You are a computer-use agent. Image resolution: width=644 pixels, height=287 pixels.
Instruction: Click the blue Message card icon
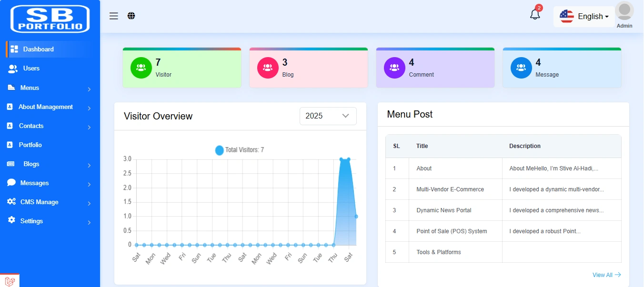tap(521, 68)
